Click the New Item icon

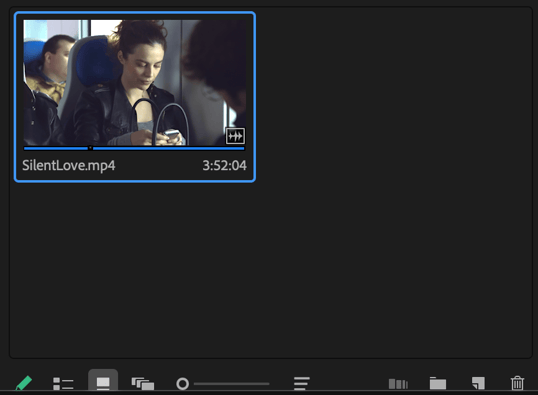[x=478, y=383]
